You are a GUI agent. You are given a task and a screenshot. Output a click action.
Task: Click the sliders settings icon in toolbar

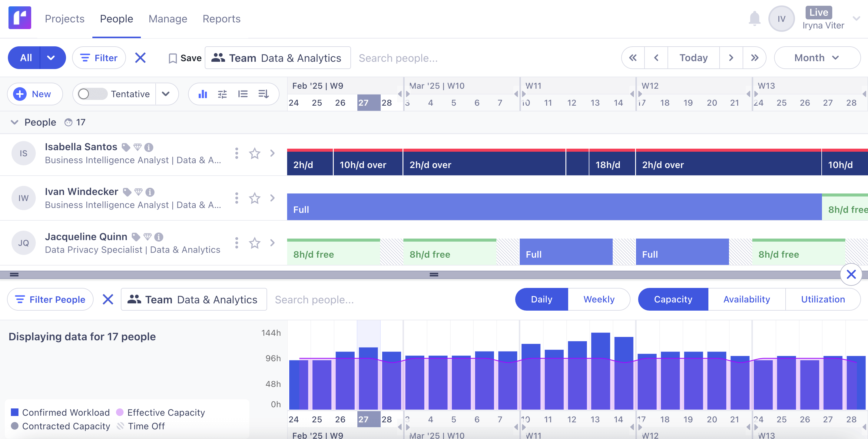(222, 94)
